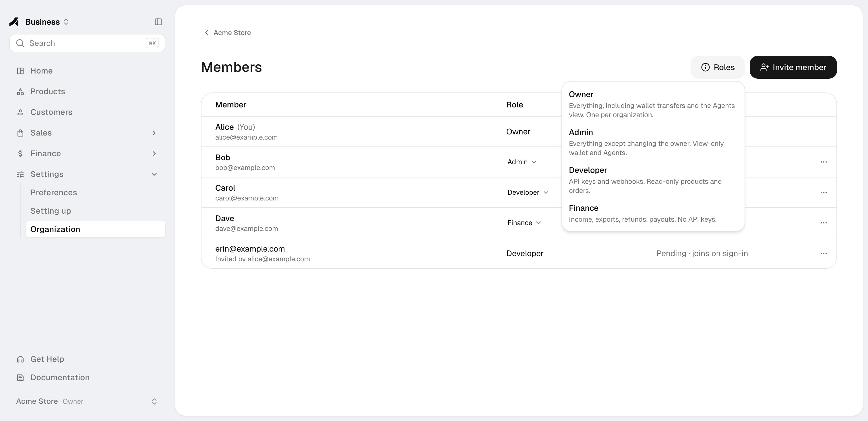Click the Home icon in sidebar
The height and width of the screenshot is (421, 868).
(x=20, y=71)
